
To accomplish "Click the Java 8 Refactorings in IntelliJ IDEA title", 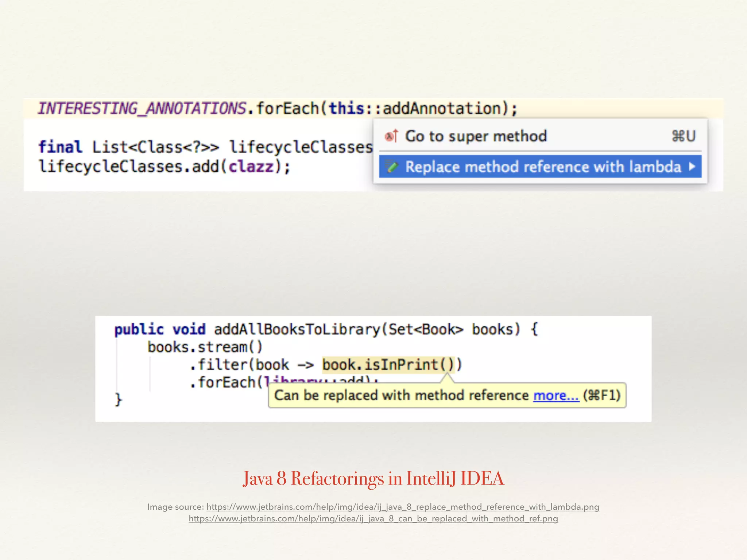I will (x=373, y=478).
